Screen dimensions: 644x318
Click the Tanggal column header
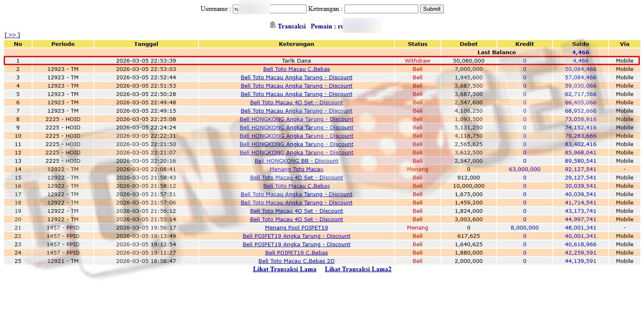pos(146,44)
